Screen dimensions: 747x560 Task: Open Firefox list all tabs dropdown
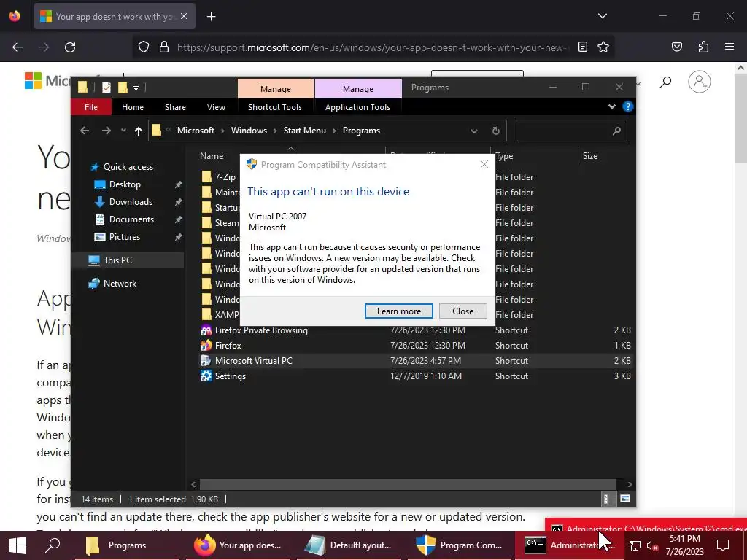pyautogui.click(x=602, y=16)
